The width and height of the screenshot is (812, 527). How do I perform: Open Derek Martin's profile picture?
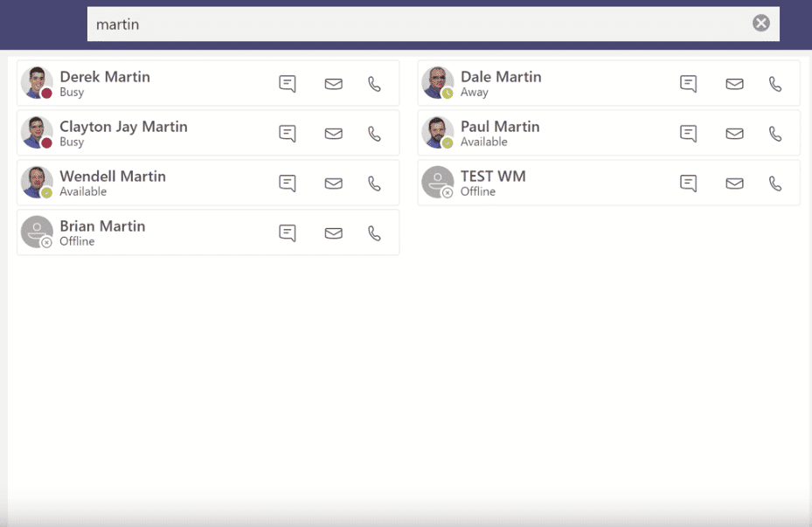tap(36, 83)
